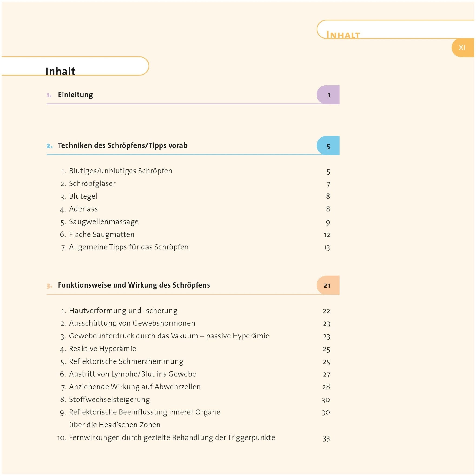Click the blue chapter 2 page badge
476x476 pixels.
coord(328,146)
